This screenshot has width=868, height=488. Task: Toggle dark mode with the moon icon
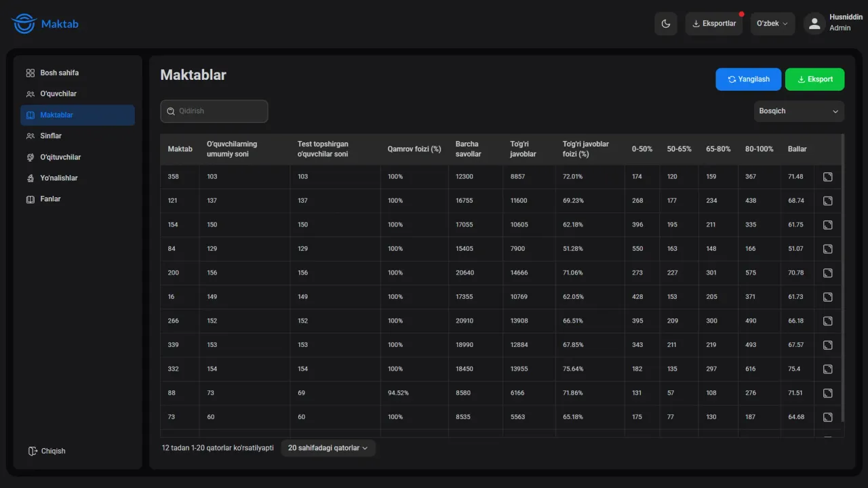(665, 24)
